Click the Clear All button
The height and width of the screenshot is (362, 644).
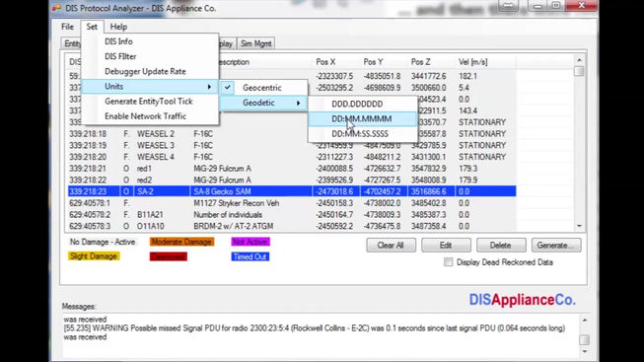point(391,246)
